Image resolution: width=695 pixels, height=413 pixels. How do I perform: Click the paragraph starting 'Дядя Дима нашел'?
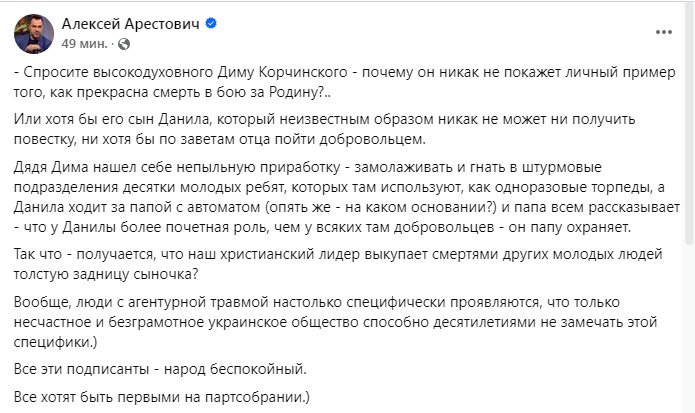330,195
